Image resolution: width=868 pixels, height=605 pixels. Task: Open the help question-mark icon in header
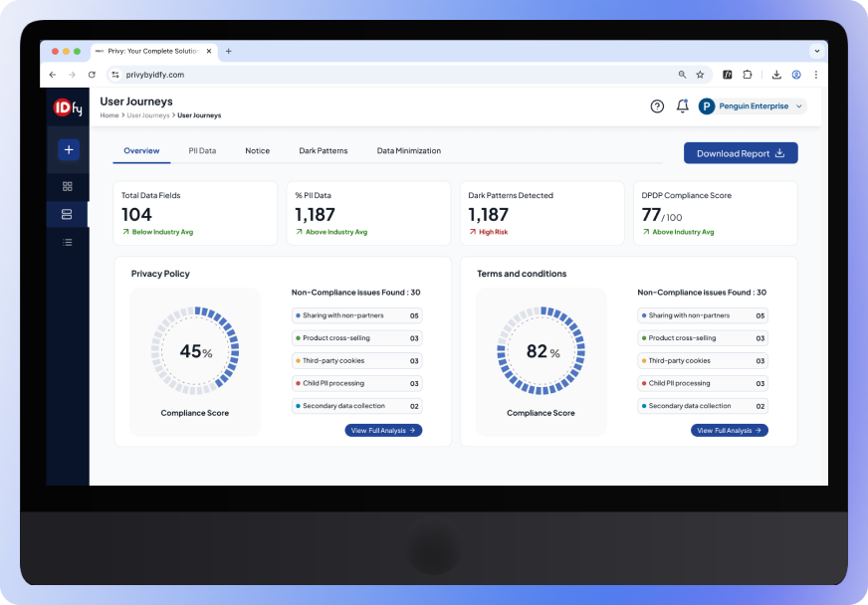click(656, 105)
